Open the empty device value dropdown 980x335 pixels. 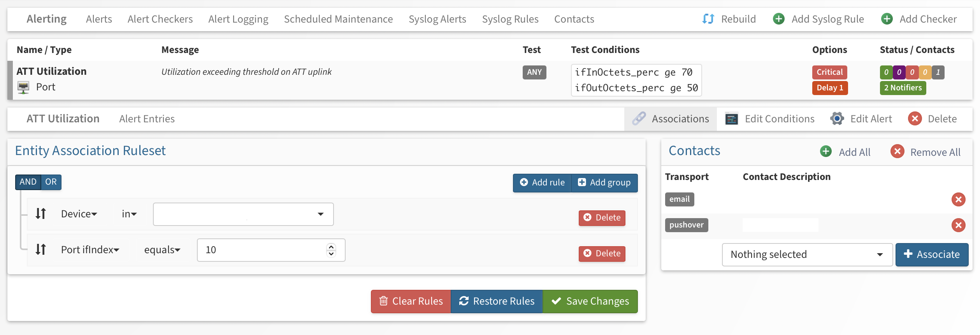coord(243,214)
